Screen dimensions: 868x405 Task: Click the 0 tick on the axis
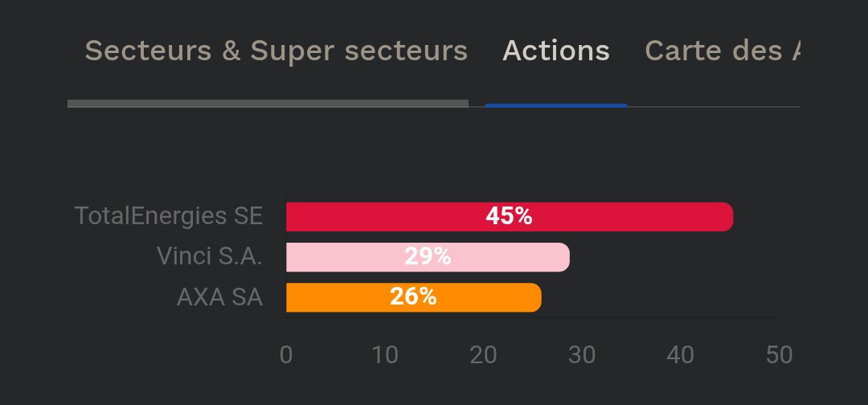pyautogui.click(x=286, y=355)
